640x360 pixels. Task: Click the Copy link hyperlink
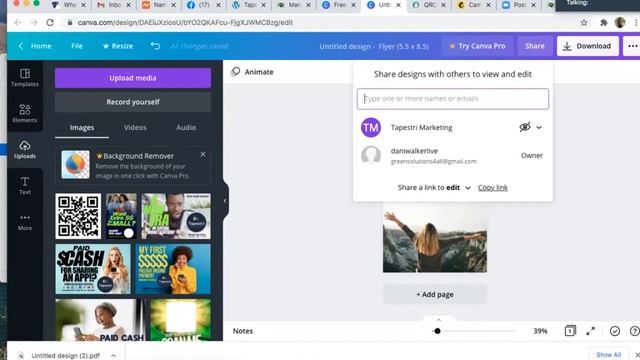coord(493,188)
